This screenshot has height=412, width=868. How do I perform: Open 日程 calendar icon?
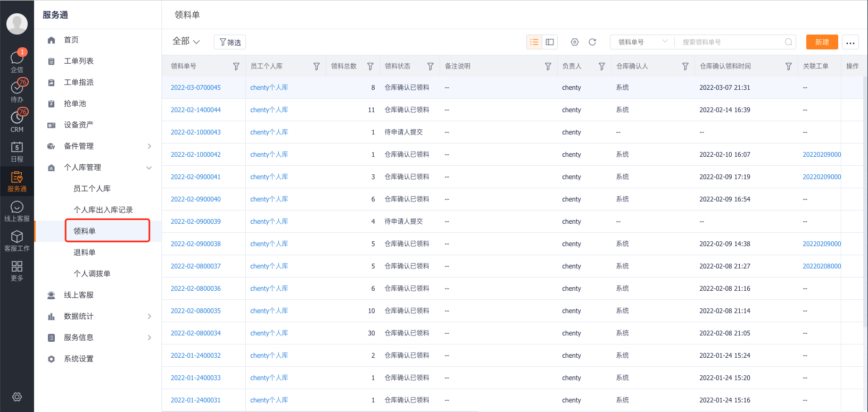click(x=17, y=151)
